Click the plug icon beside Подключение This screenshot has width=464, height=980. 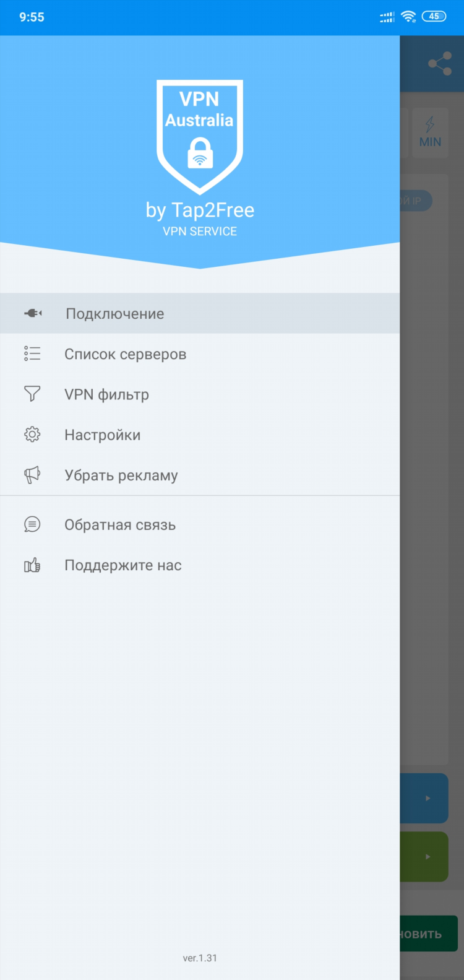point(33,313)
